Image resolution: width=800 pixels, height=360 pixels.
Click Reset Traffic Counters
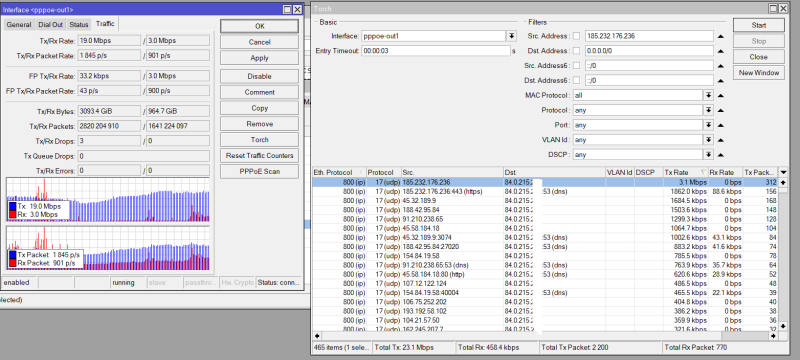[259, 156]
